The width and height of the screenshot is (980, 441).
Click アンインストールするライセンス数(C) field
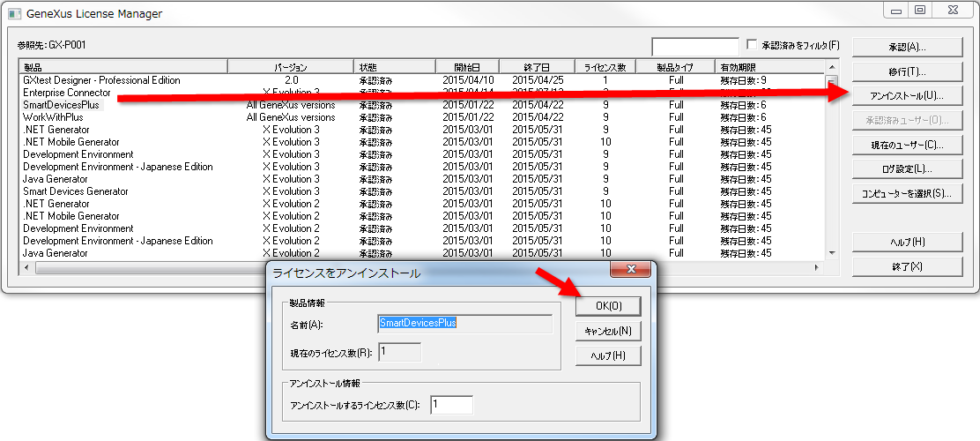coord(451,405)
